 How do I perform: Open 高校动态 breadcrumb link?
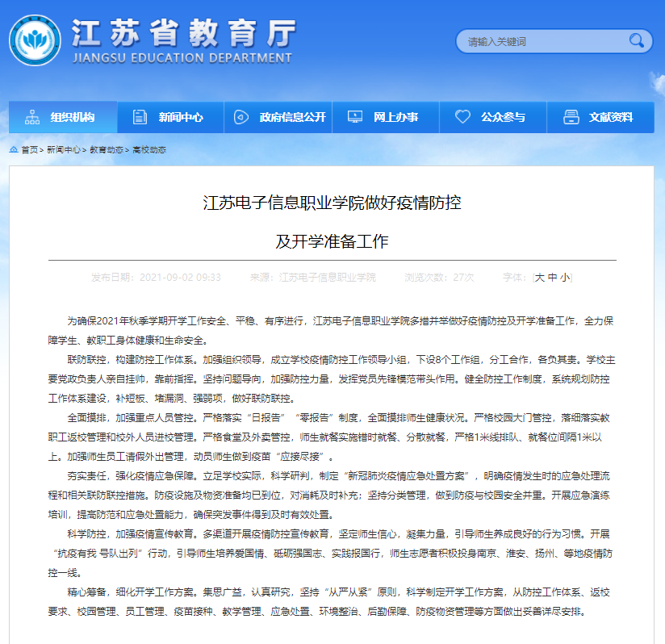(x=149, y=149)
